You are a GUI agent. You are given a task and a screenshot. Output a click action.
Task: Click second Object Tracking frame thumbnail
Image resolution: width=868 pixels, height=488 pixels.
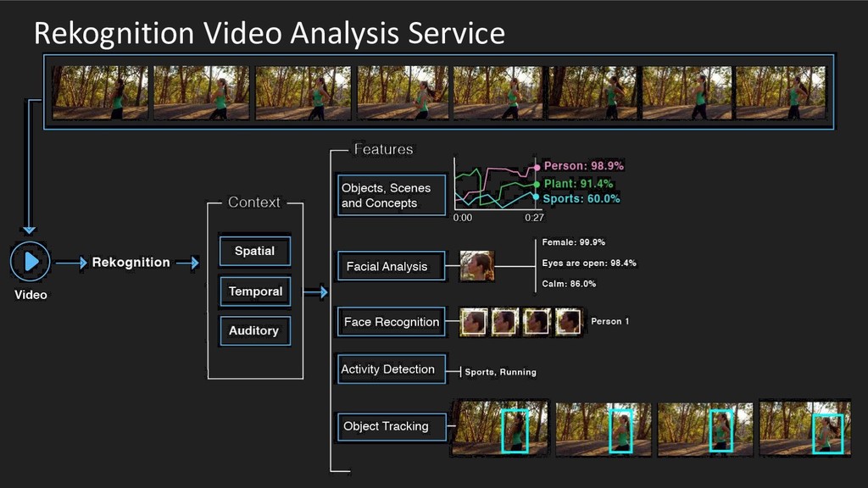604,430
